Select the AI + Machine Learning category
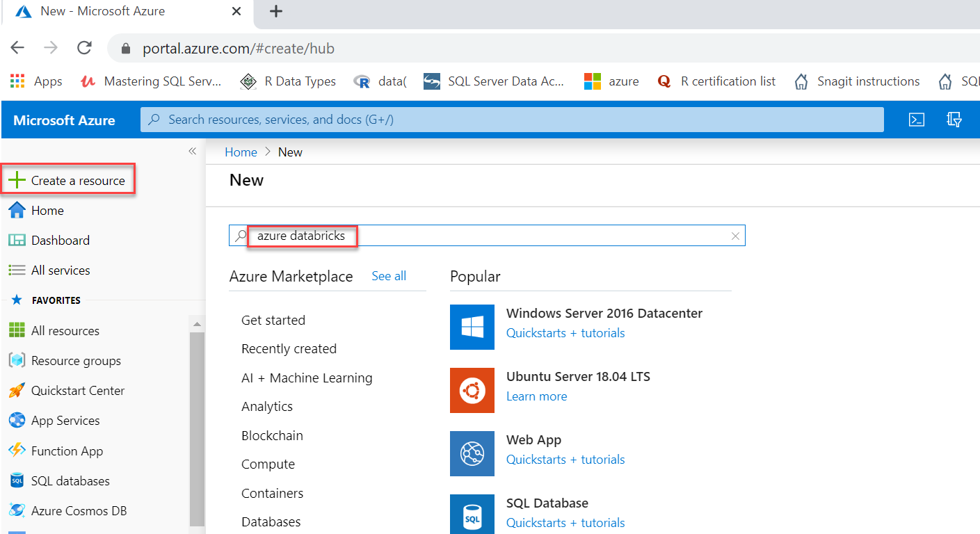This screenshot has width=980, height=534. point(307,378)
